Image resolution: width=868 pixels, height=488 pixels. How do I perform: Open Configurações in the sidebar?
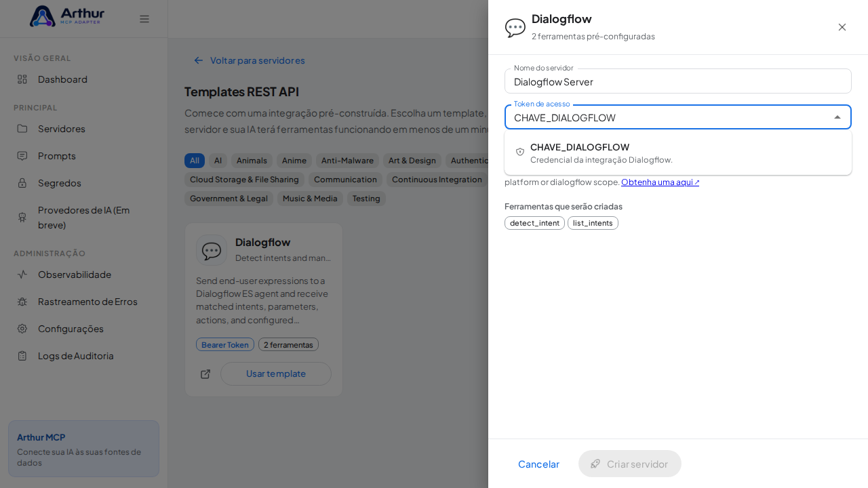83,329
